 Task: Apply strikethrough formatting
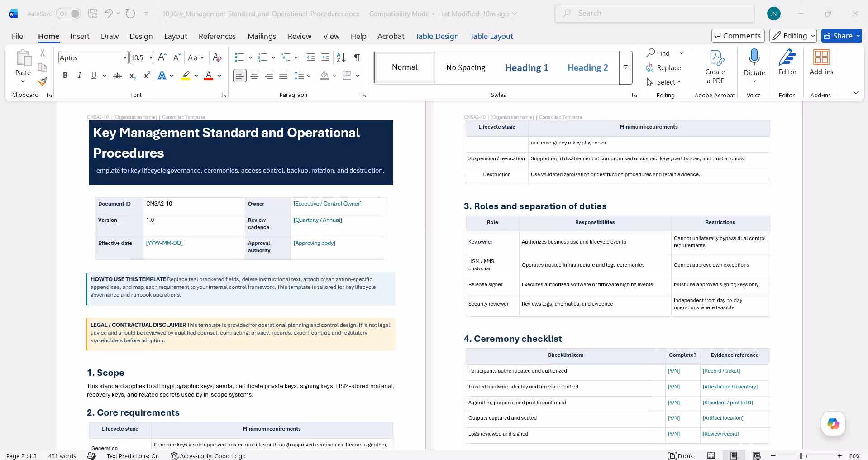tap(117, 76)
